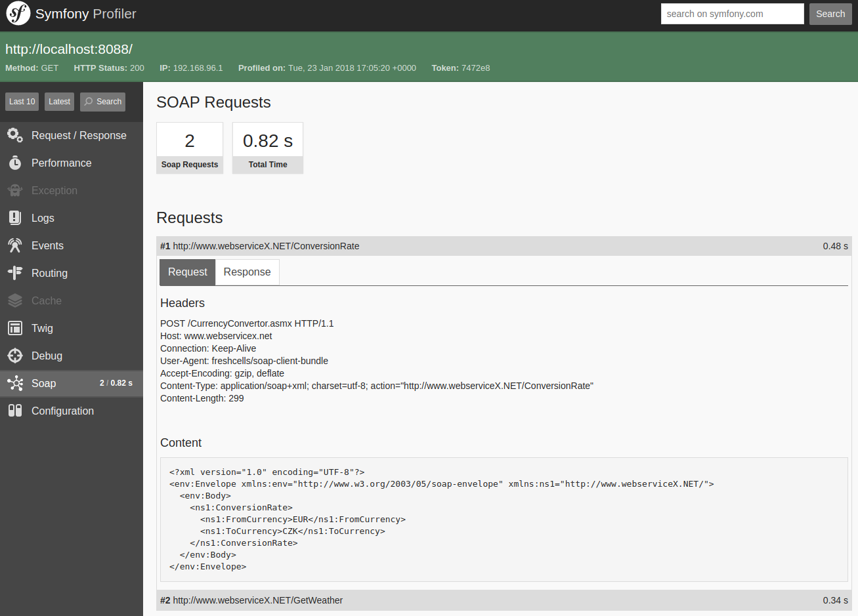Switch to the Response tab
The image size is (858, 616).
[x=247, y=272]
